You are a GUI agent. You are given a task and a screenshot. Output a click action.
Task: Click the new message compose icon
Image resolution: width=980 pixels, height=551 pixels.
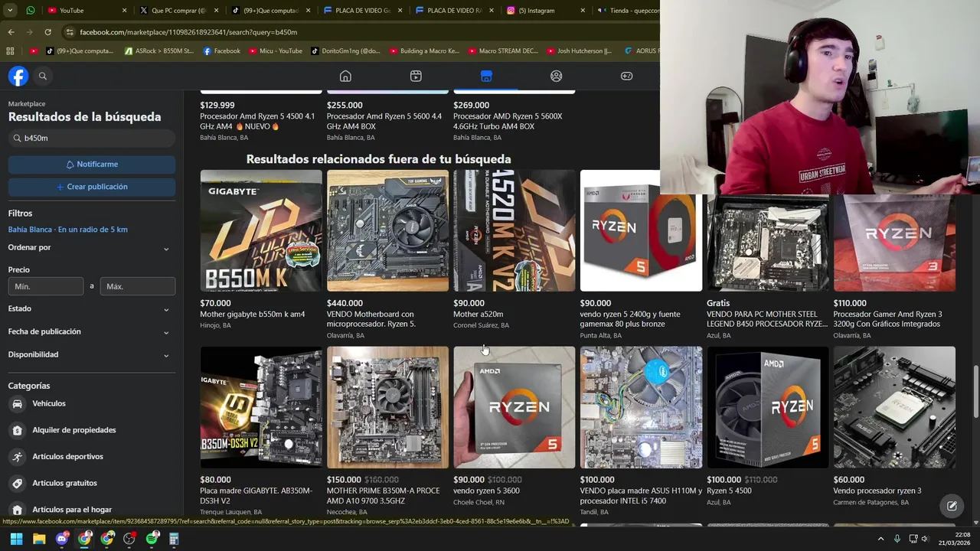(x=952, y=506)
